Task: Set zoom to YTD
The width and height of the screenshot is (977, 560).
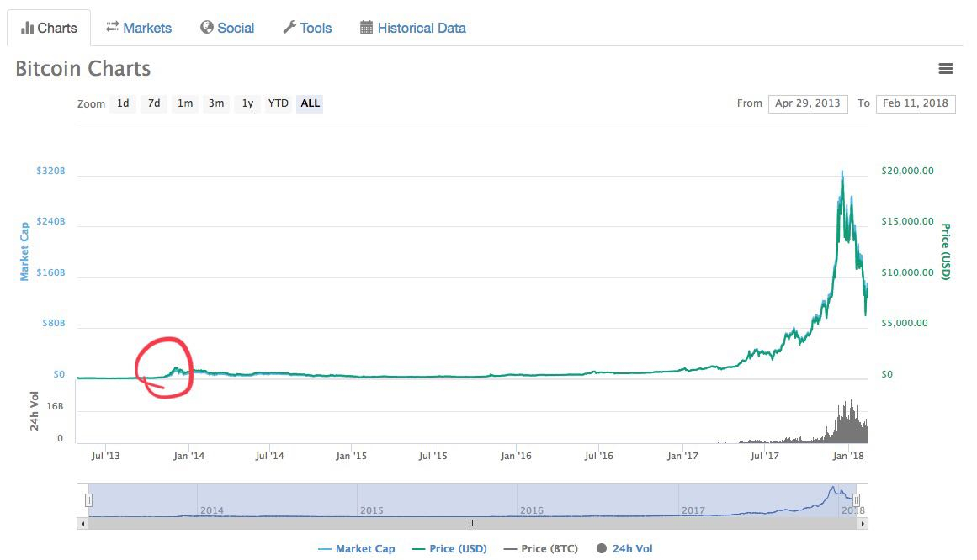Action: [x=278, y=103]
